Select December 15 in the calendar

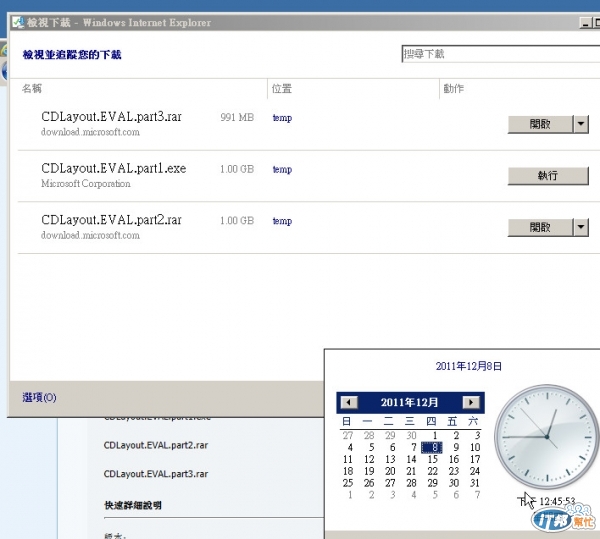[433, 459]
